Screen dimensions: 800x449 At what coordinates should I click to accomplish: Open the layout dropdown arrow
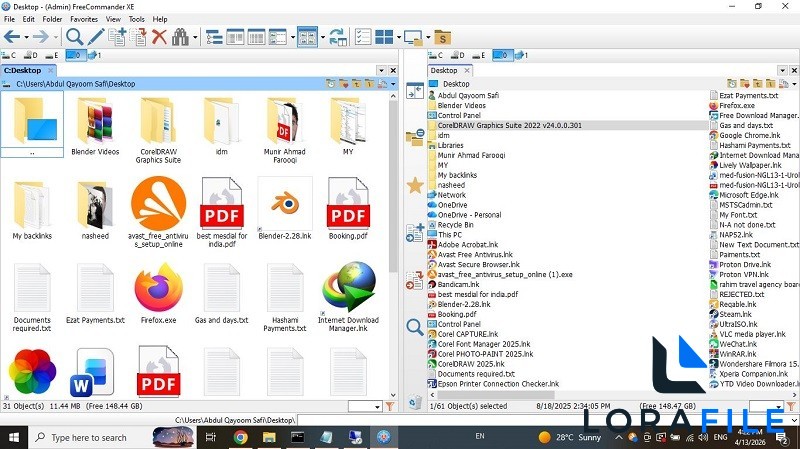(x=398, y=37)
